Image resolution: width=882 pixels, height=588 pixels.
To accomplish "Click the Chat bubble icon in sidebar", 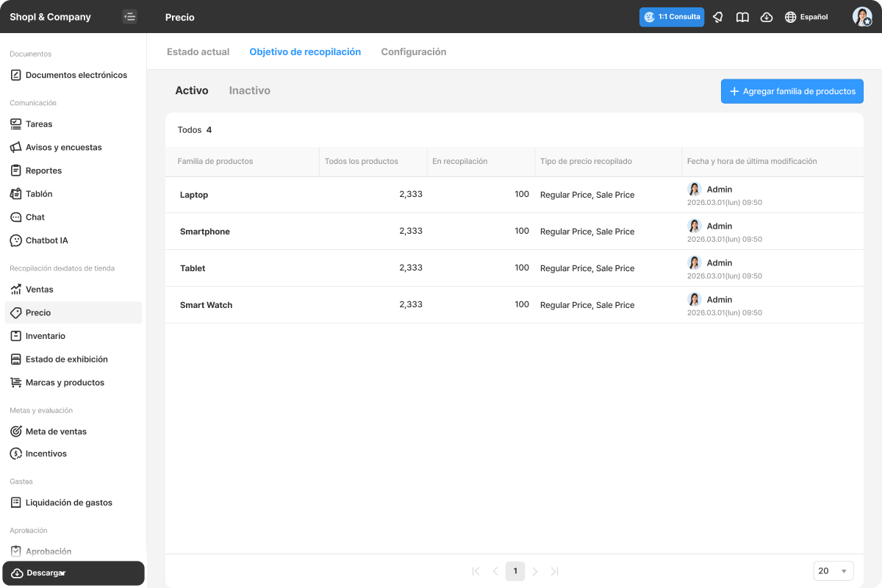I will (x=15, y=217).
